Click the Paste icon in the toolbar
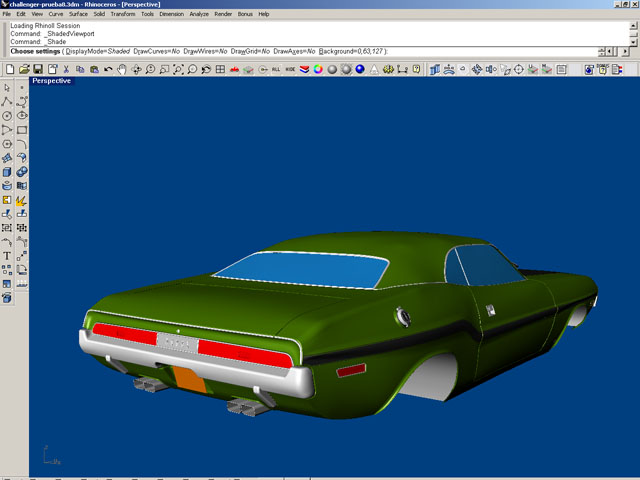The image size is (640, 480). 94,69
